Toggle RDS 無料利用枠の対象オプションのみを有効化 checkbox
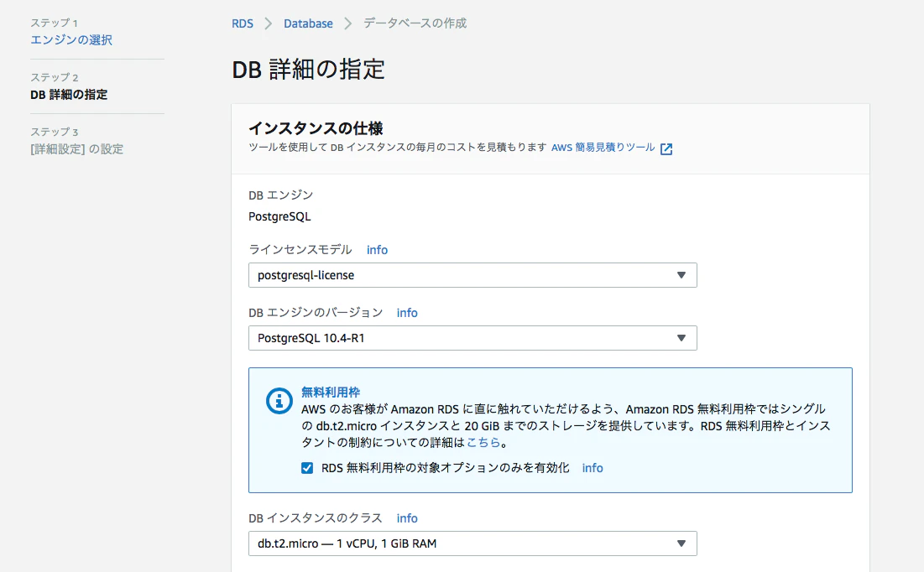924x572 pixels. tap(307, 468)
